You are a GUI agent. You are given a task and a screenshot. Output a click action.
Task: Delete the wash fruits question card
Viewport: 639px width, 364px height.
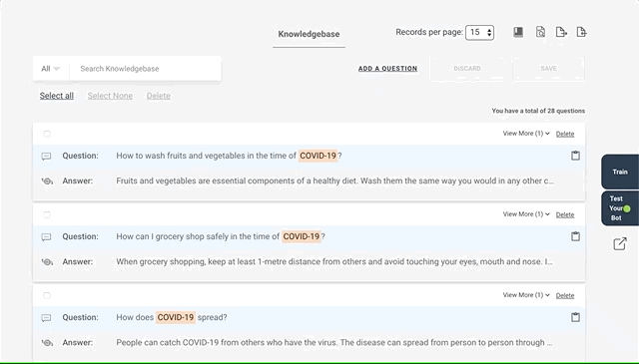tap(565, 134)
